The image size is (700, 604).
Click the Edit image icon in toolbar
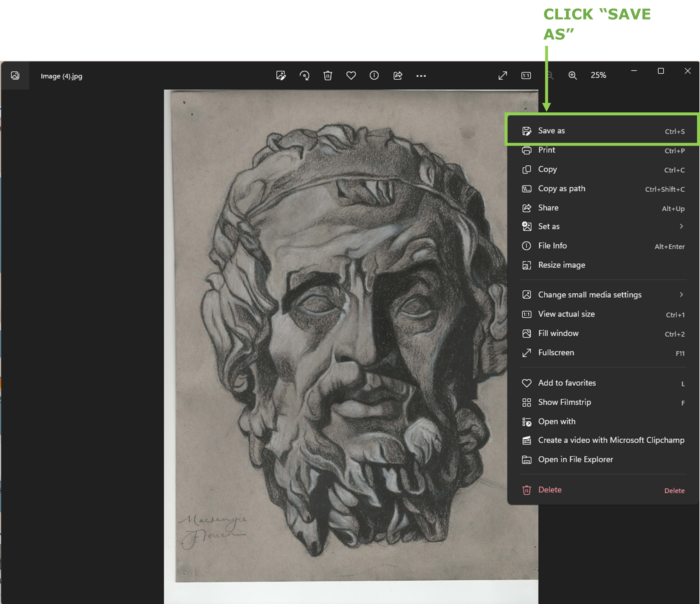[281, 75]
